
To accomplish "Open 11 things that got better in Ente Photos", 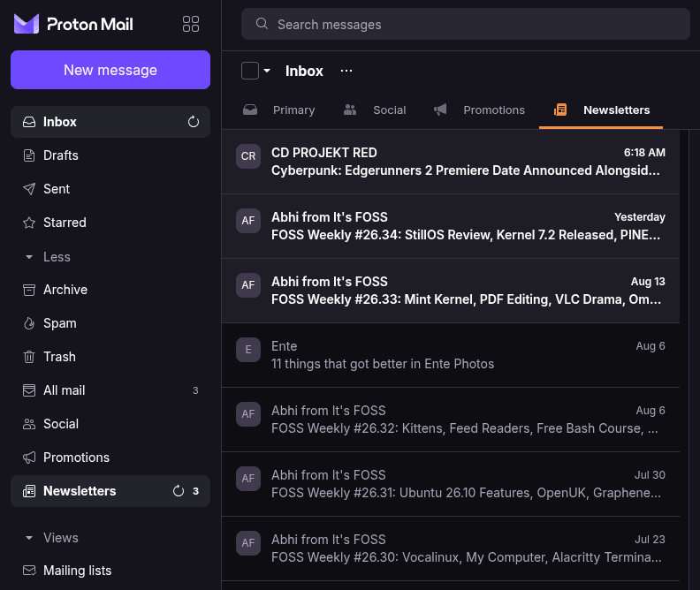I will 451,355.
